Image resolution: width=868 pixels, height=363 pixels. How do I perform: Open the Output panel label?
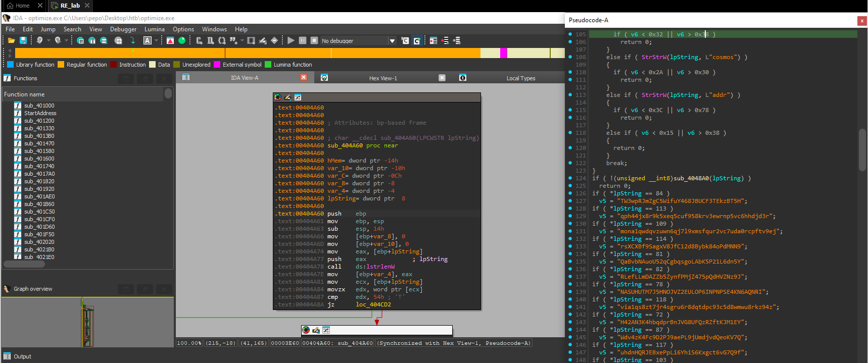(x=22, y=356)
